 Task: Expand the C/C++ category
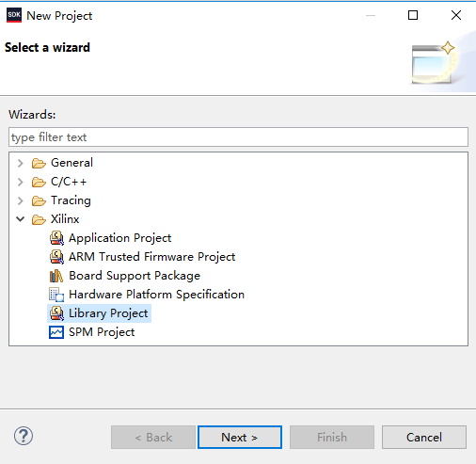21,182
